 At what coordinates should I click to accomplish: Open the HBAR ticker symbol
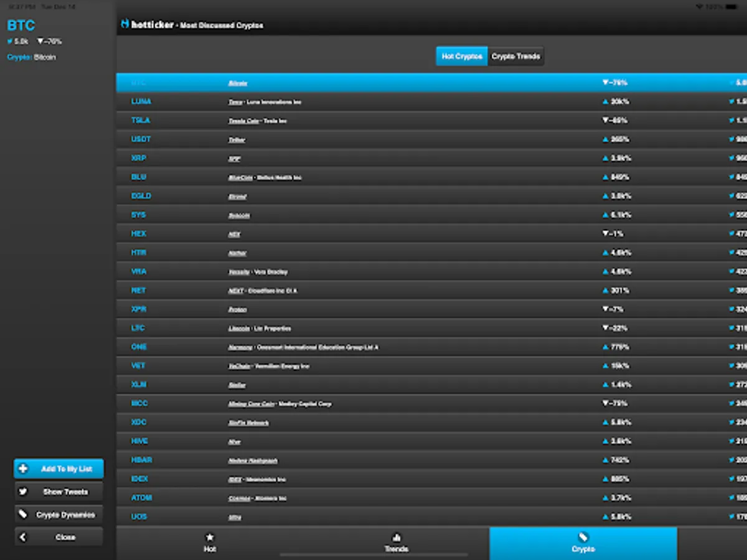click(x=142, y=460)
